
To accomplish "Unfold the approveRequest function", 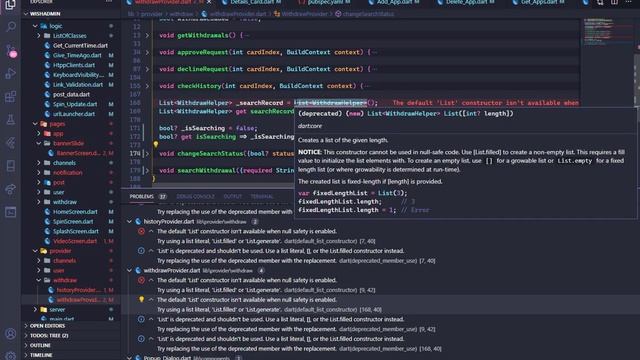I will 147,52.
